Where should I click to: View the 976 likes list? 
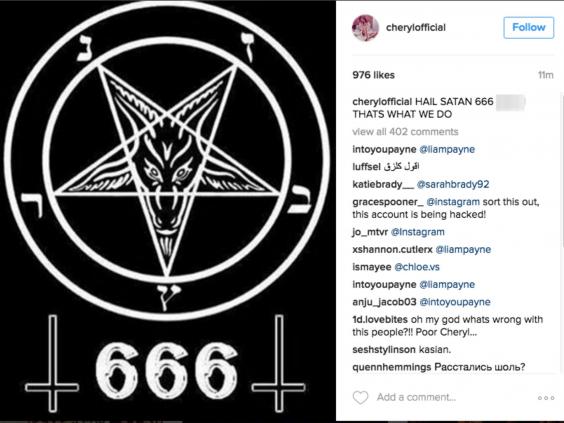[373, 75]
